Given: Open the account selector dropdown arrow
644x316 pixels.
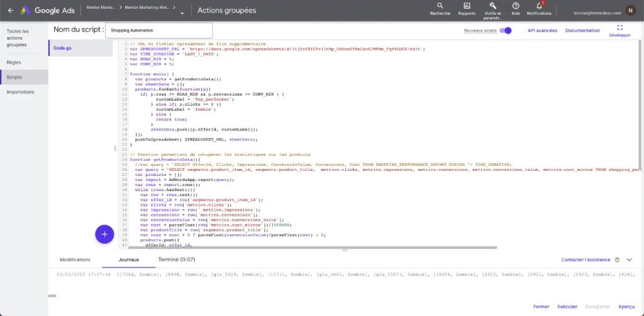Looking at the screenshot, I should [x=182, y=13].
